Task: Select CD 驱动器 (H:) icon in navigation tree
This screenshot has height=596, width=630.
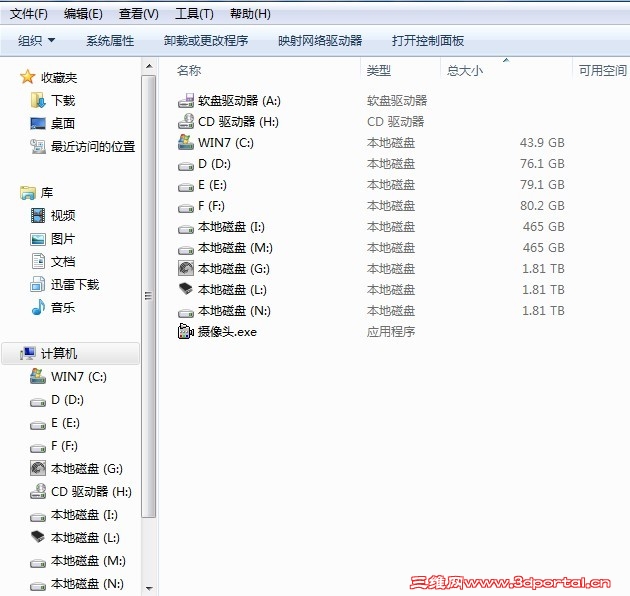Action: 38,491
